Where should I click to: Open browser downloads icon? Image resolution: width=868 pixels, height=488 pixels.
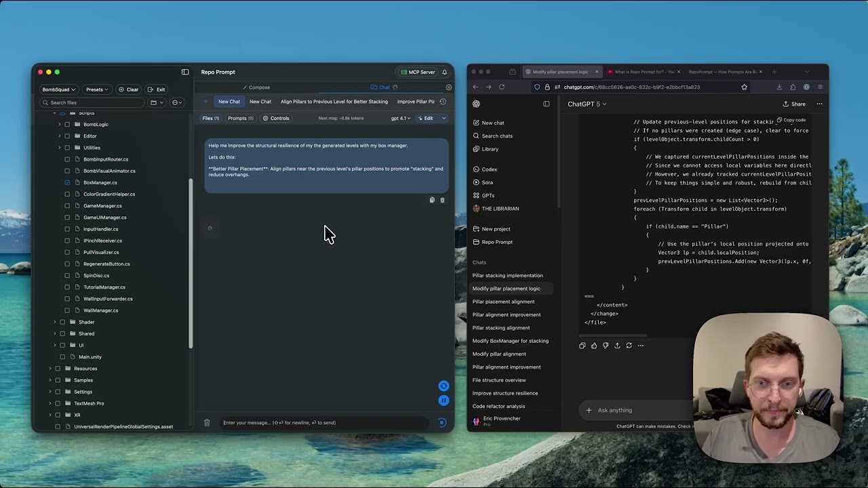[x=779, y=87]
